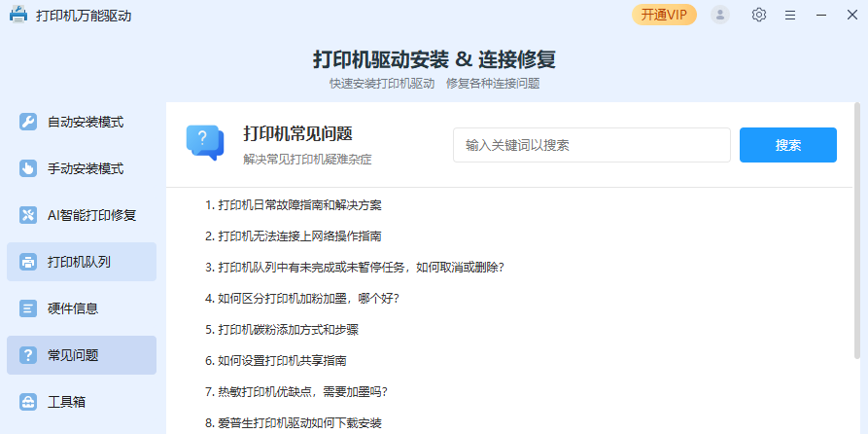Open article 如何设置打印机共享指南
The width and height of the screenshot is (868, 434).
(x=276, y=361)
